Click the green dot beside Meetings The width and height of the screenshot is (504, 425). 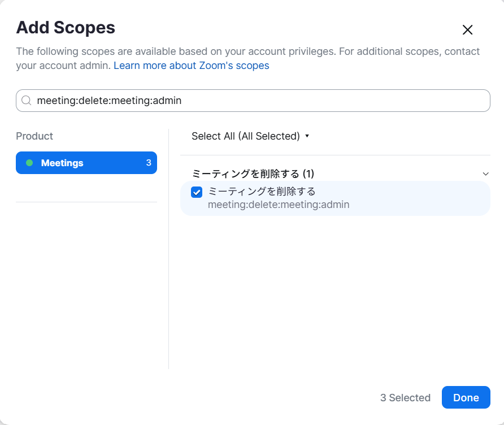point(29,163)
